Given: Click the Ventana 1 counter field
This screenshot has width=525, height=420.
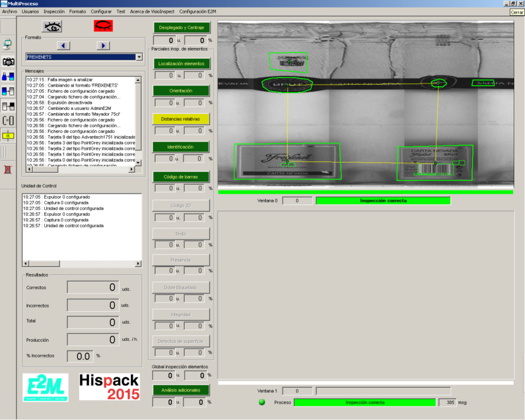Looking at the screenshot, I should (297, 391).
